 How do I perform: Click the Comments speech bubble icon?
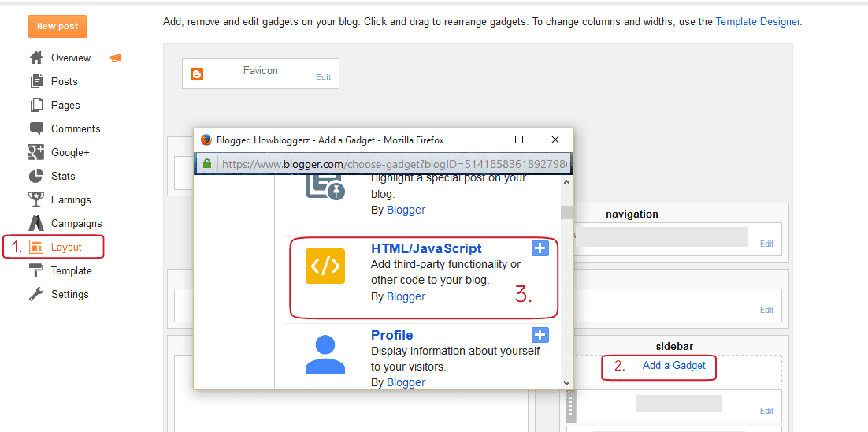click(36, 128)
